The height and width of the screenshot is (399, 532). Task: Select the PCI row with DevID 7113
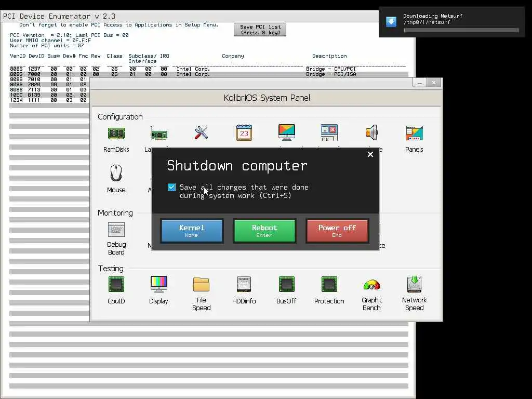click(49, 89)
